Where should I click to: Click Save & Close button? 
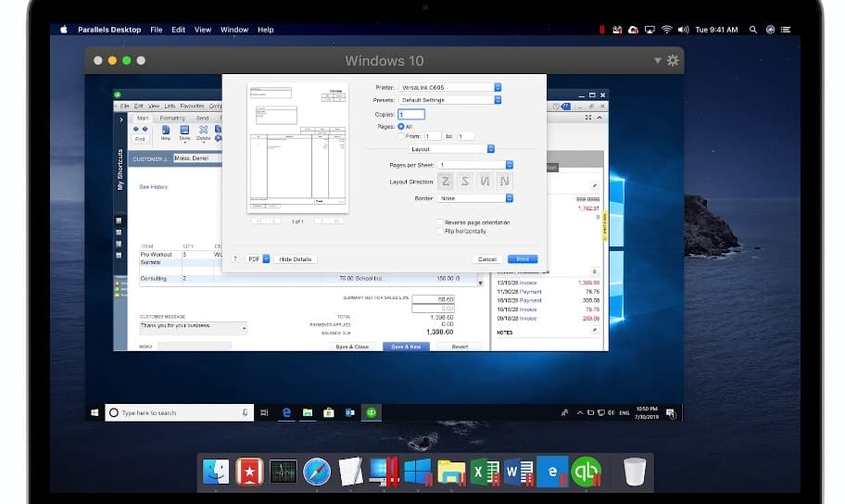pos(352,346)
